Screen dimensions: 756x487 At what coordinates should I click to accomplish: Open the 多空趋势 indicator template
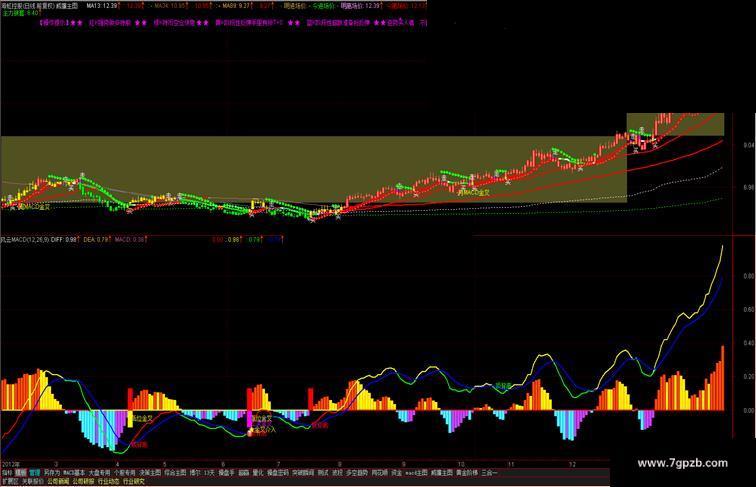click(x=357, y=473)
